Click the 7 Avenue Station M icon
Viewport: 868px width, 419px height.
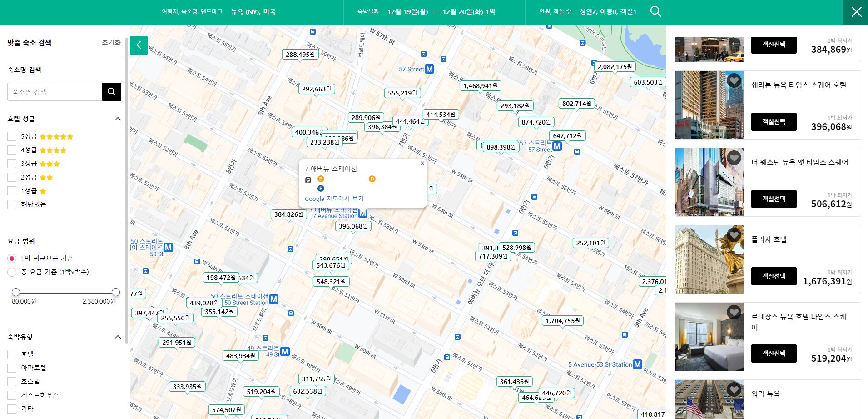click(x=362, y=213)
